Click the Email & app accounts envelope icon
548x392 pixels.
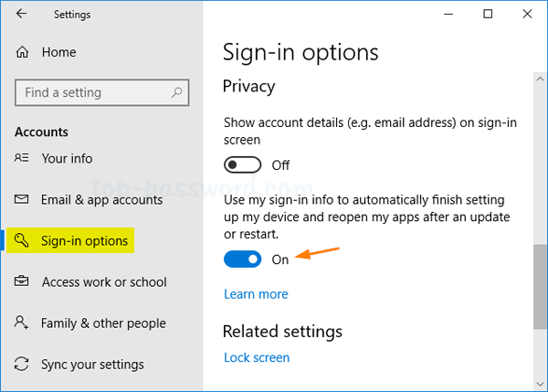pyautogui.click(x=22, y=199)
